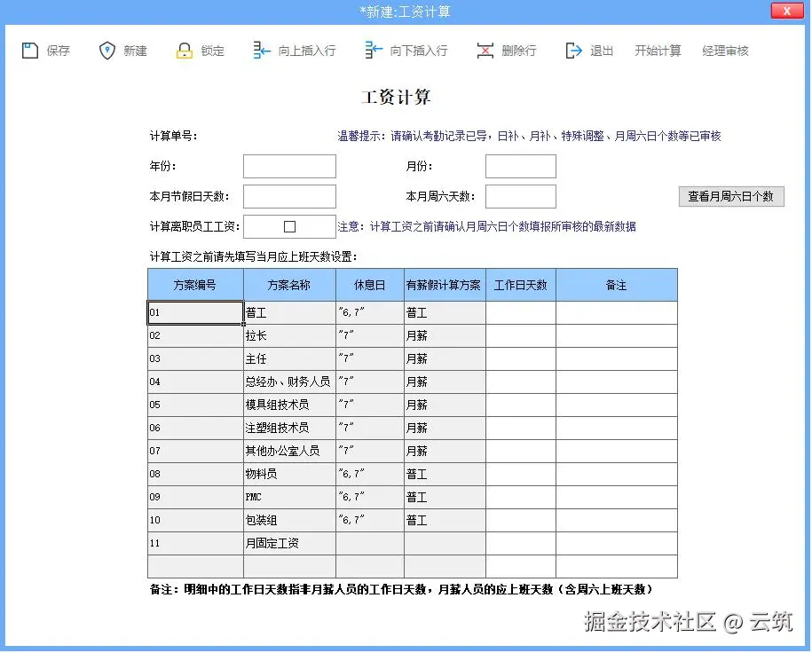Click the 年份 year input field

[289, 166]
